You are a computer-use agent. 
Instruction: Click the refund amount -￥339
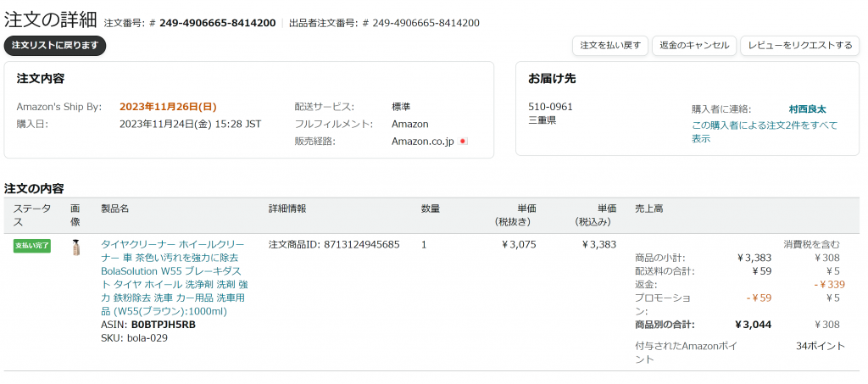pos(829,285)
